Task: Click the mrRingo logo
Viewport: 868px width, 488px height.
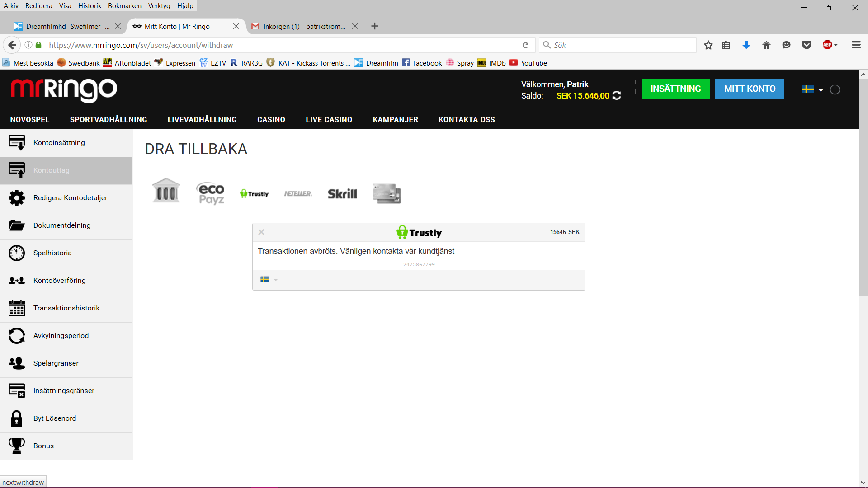Action: point(64,90)
